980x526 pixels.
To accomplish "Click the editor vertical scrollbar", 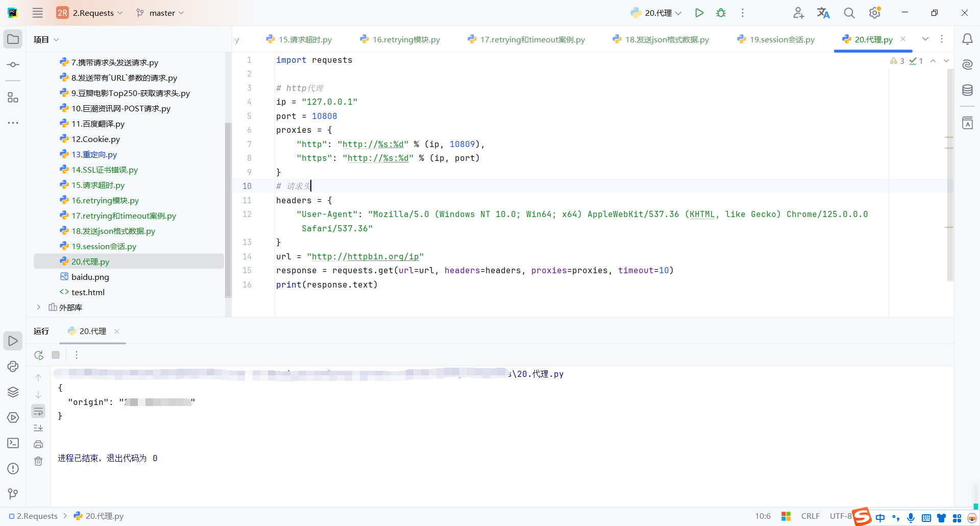I will tap(950, 175).
